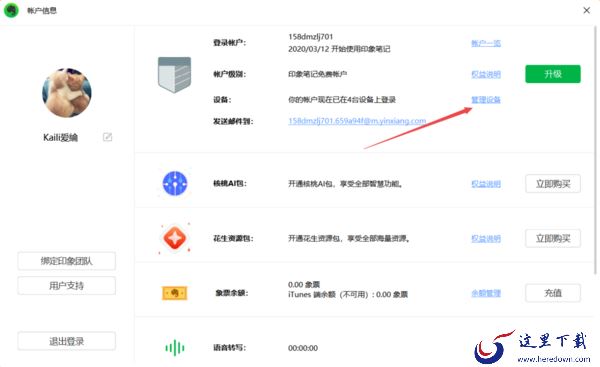Open 权益说明 link beside 帐户级别

486,74
